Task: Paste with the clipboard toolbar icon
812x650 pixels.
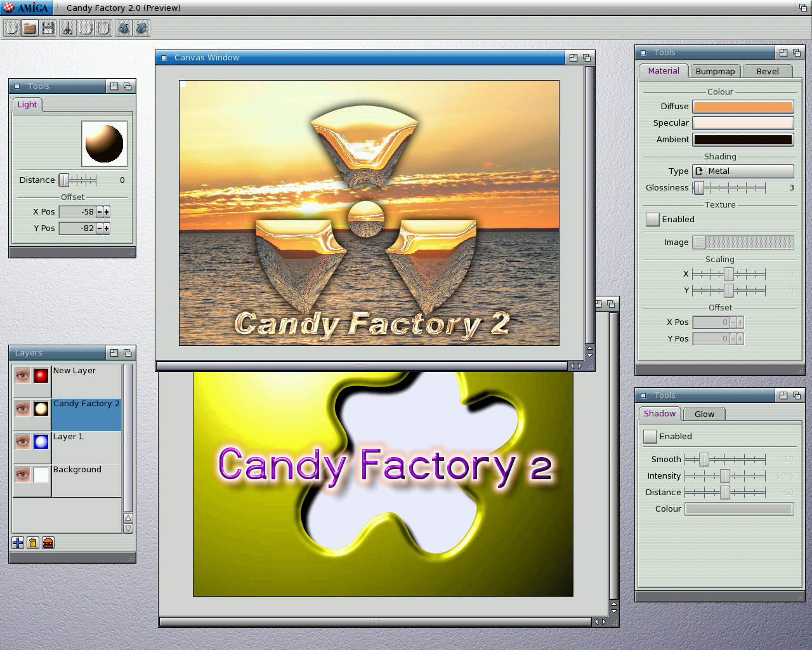Action: click(x=104, y=28)
